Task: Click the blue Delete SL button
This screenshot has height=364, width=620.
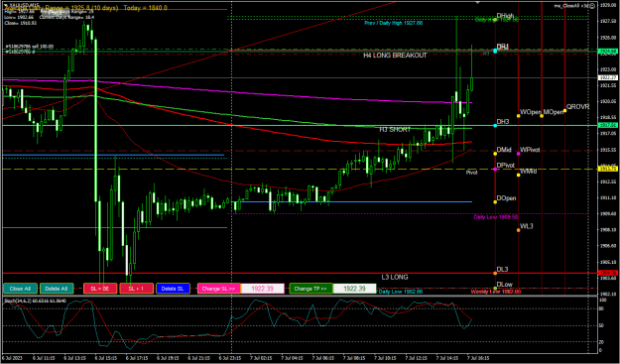Action: tap(174, 289)
